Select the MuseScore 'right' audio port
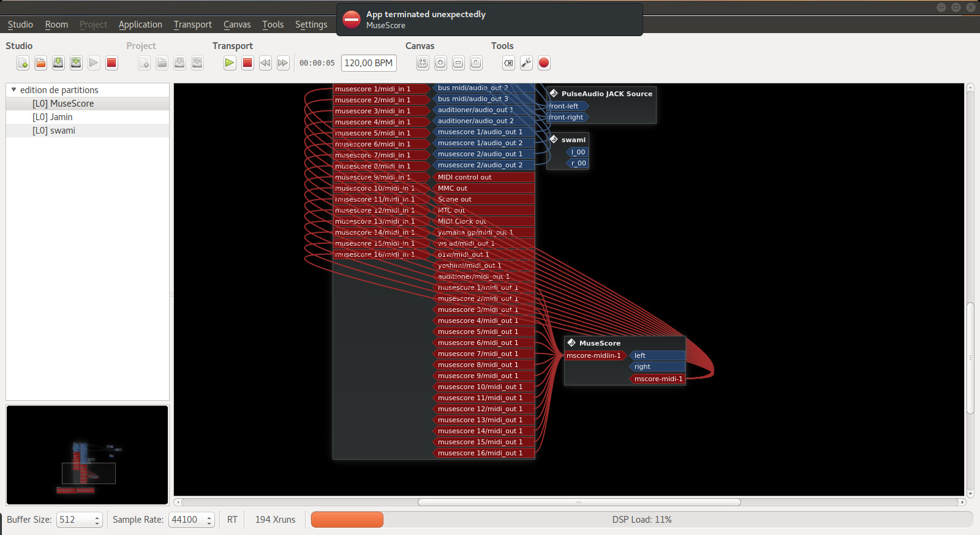Image resolution: width=980 pixels, height=535 pixels. point(658,366)
